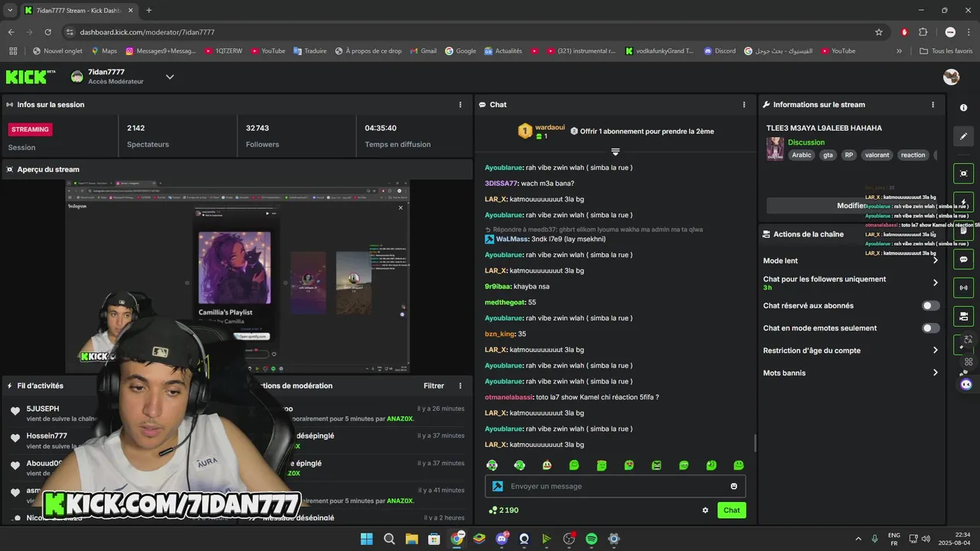Toggle the broadcast signal panel icon in sidebar
The image size is (980, 551).
(x=963, y=288)
